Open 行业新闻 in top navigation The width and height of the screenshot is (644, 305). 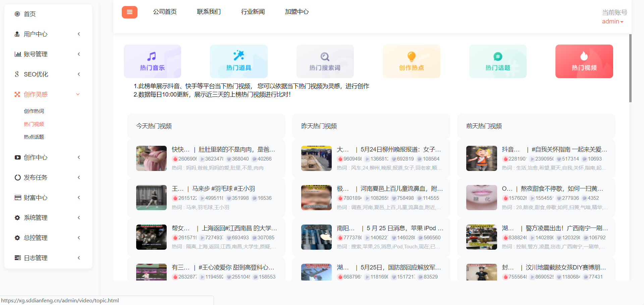point(253,12)
